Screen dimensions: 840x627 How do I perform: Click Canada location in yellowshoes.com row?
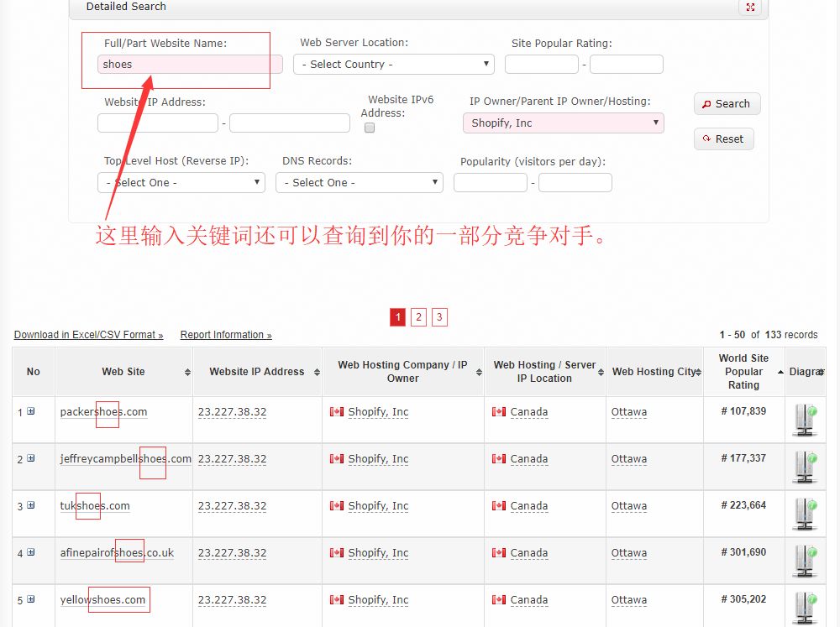tap(528, 599)
